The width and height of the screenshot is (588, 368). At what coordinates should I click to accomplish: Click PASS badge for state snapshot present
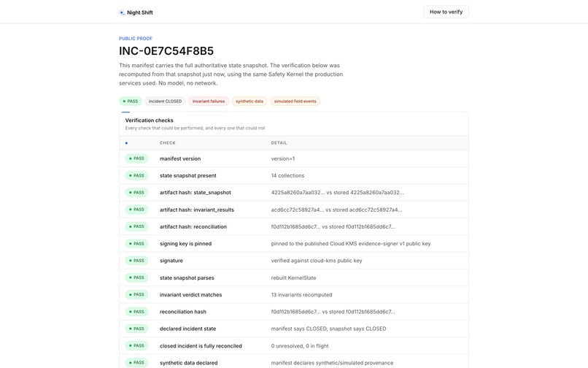click(x=136, y=175)
